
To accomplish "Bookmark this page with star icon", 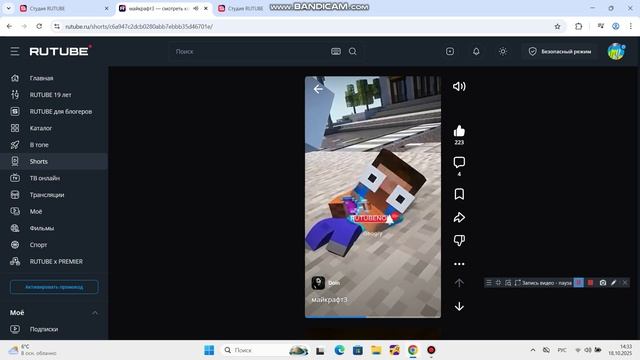I will (x=557, y=27).
